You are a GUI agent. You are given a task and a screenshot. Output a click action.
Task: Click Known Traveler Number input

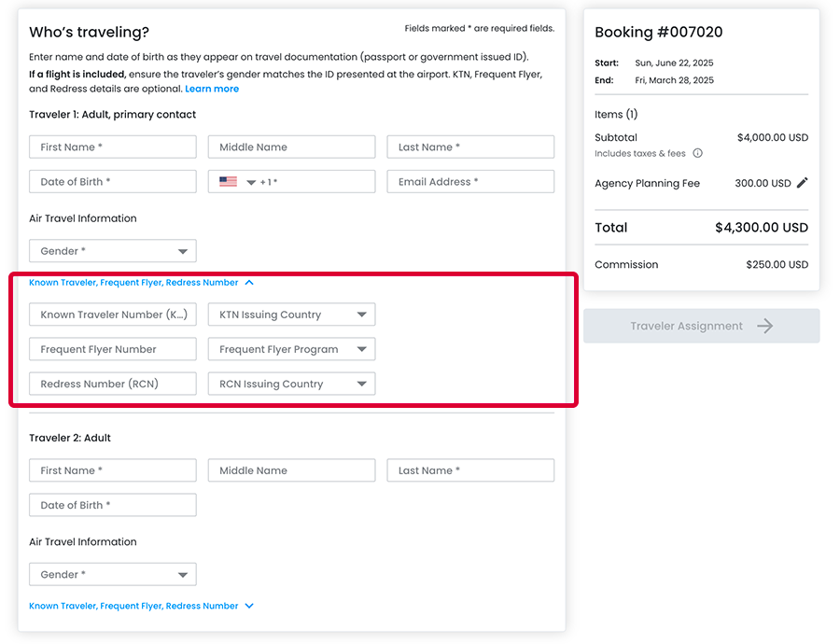tap(112, 315)
